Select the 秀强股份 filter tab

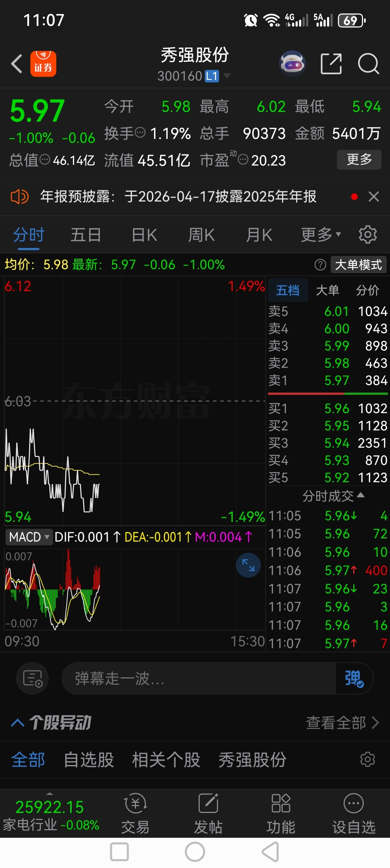pyautogui.click(x=252, y=760)
